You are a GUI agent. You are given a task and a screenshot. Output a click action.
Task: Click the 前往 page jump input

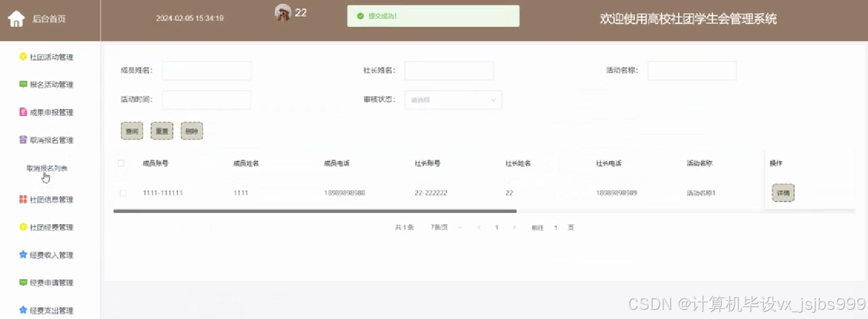555,227
